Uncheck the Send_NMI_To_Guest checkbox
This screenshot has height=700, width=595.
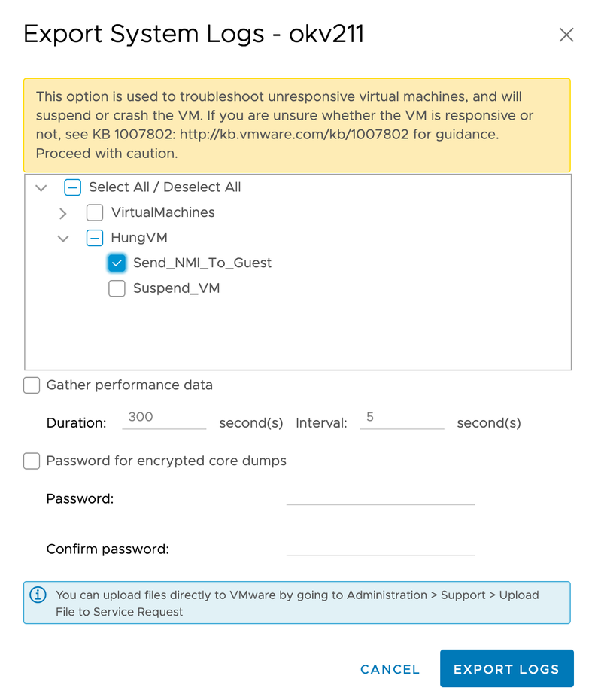point(117,263)
